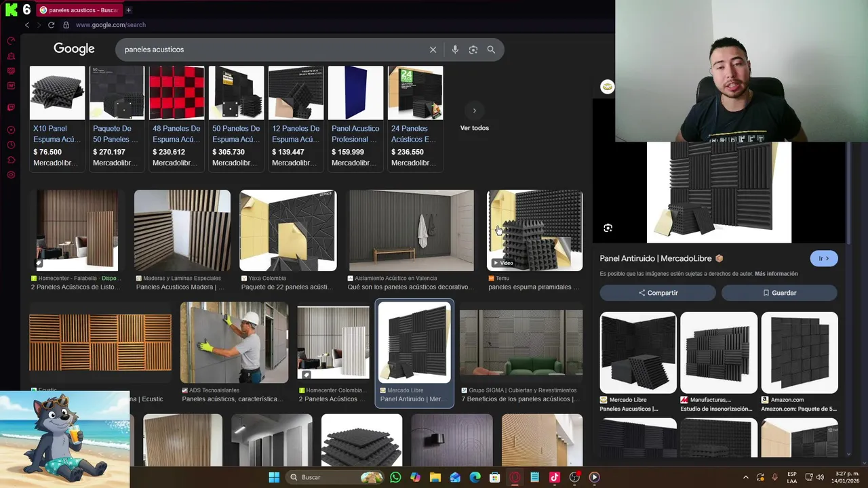Open taskbar volume speaker icon
Viewport: 868px width, 488px height.
click(x=820, y=477)
